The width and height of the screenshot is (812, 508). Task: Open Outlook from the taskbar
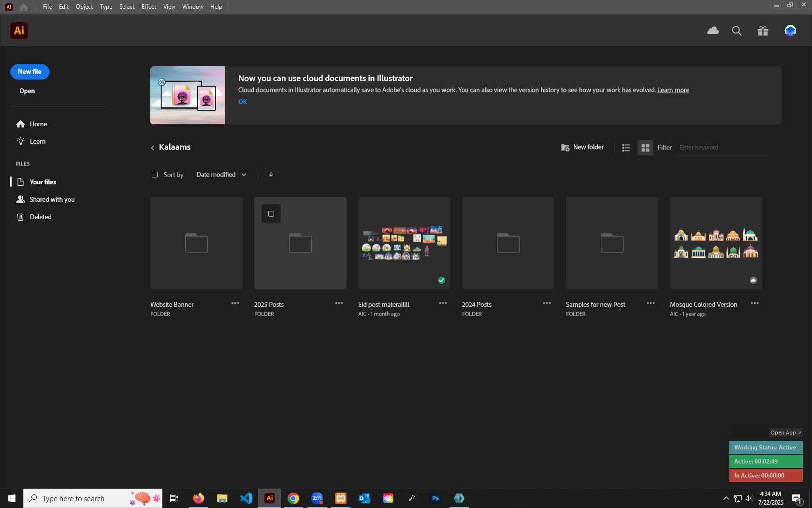(x=364, y=498)
